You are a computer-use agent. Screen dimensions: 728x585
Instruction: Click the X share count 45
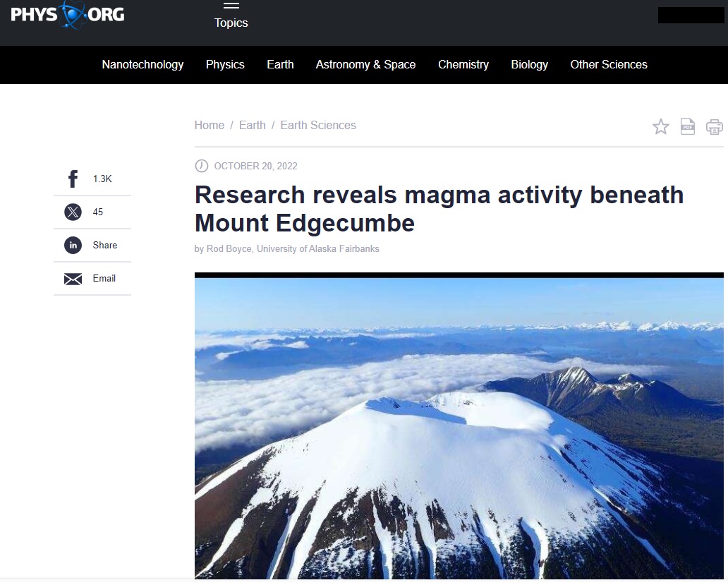[x=98, y=212]
